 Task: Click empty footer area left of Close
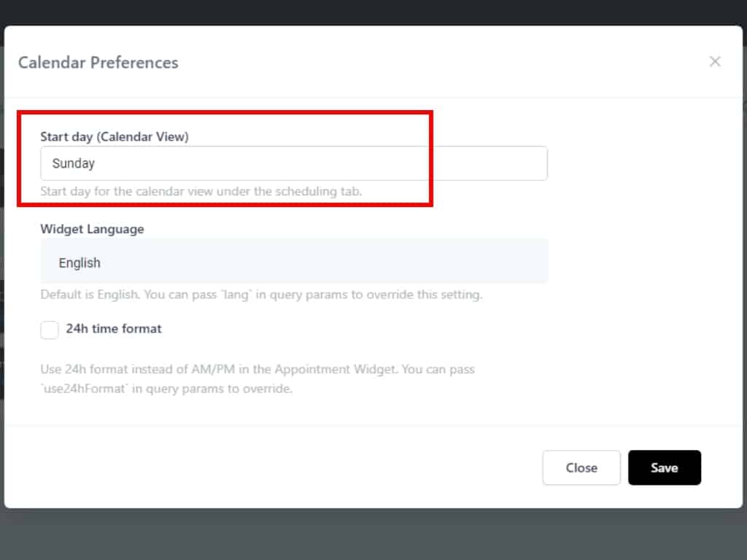[x=270, y=467]
